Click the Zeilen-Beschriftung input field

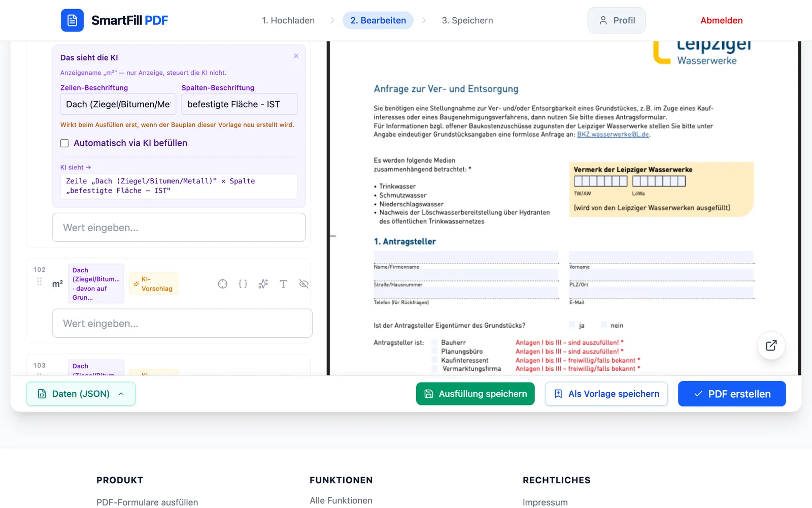point(118,104)
